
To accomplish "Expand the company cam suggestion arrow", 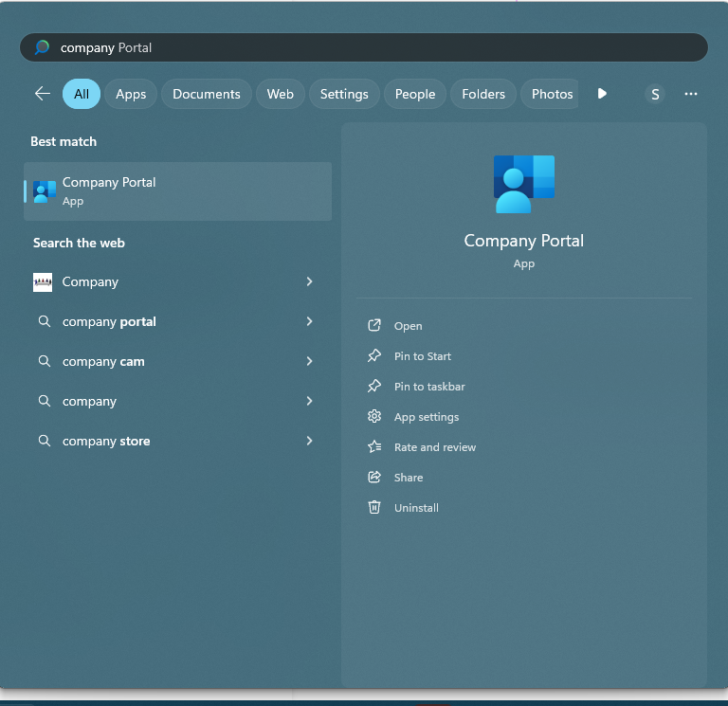I will [310, 362].
